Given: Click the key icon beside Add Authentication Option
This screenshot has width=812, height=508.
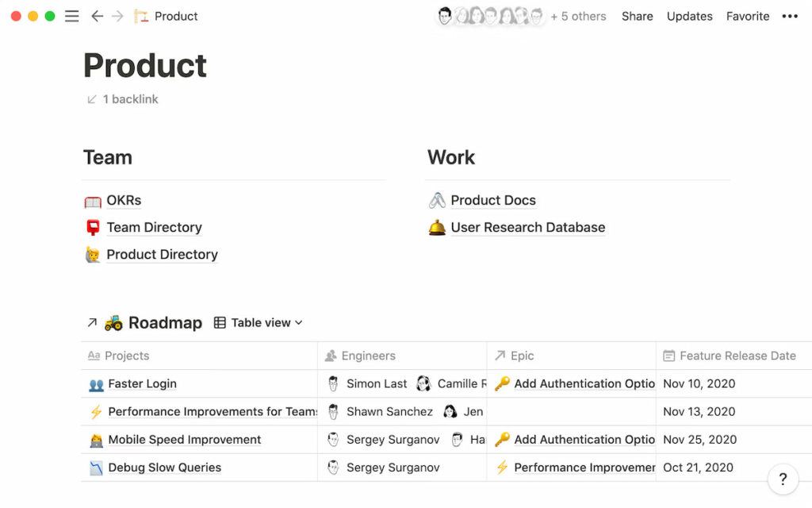Looking at the screenshot, I should coord(502,383).
